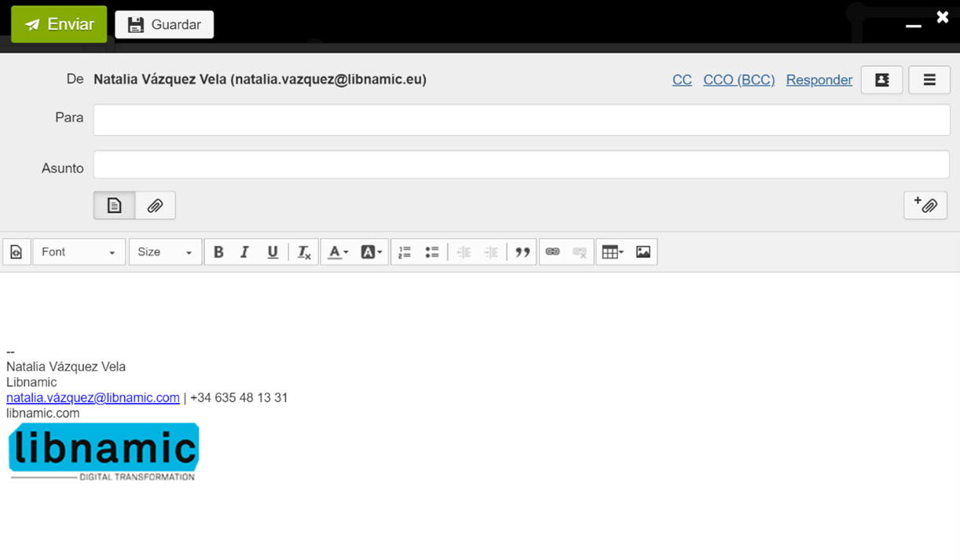The height and width of the screenshot is (560, 960).
Task: Close the compose window
Action: point(943,17)
